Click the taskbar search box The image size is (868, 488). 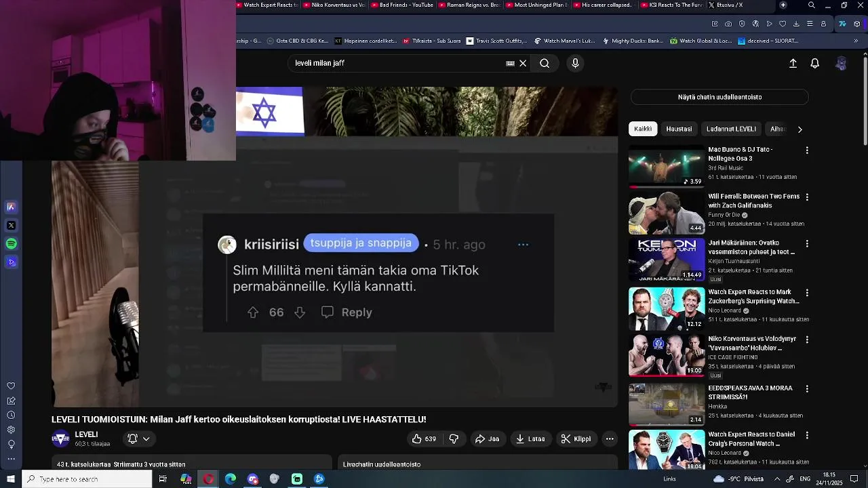87,479
